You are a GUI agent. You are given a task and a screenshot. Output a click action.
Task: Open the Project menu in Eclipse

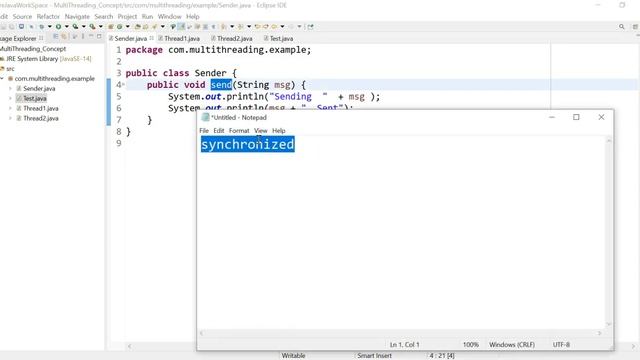pyautogui.click(x=127, y=16)
